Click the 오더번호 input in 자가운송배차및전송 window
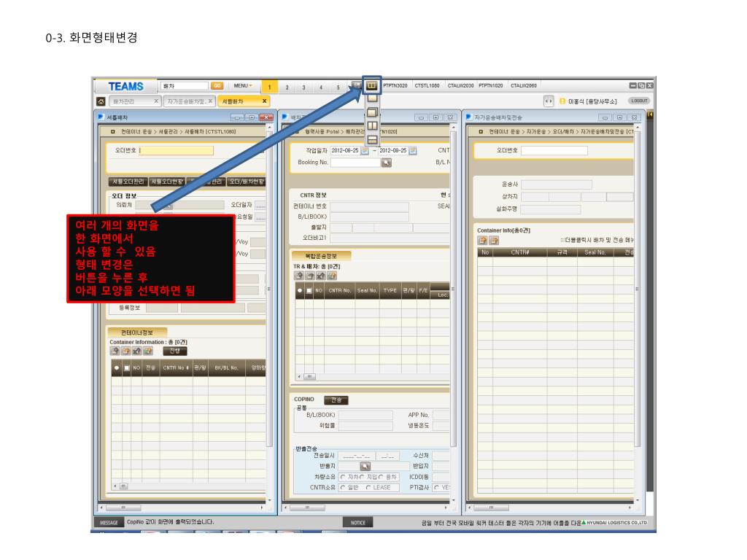The width and height of the screenshot is (747, 560). 554,150
